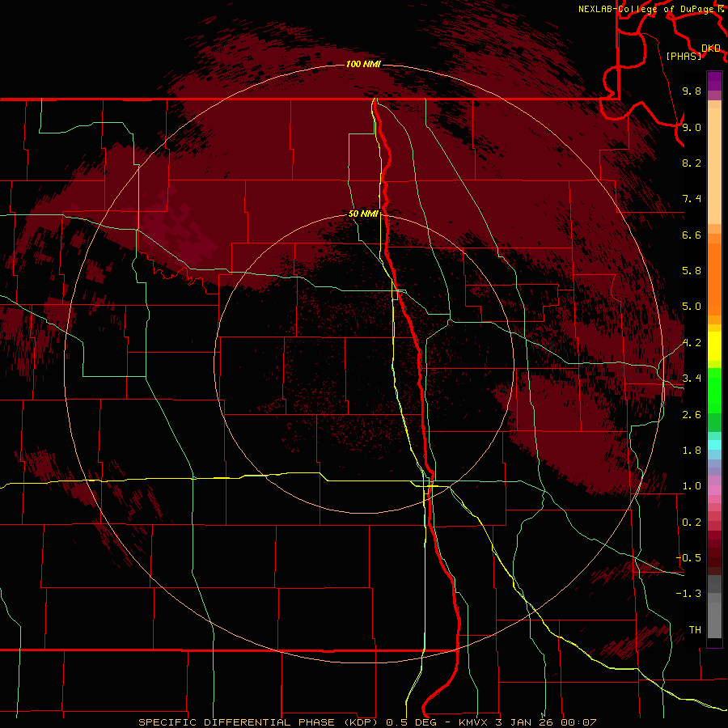
Task: Click the 9.8 value on the scale
Action: coord(692,91)
